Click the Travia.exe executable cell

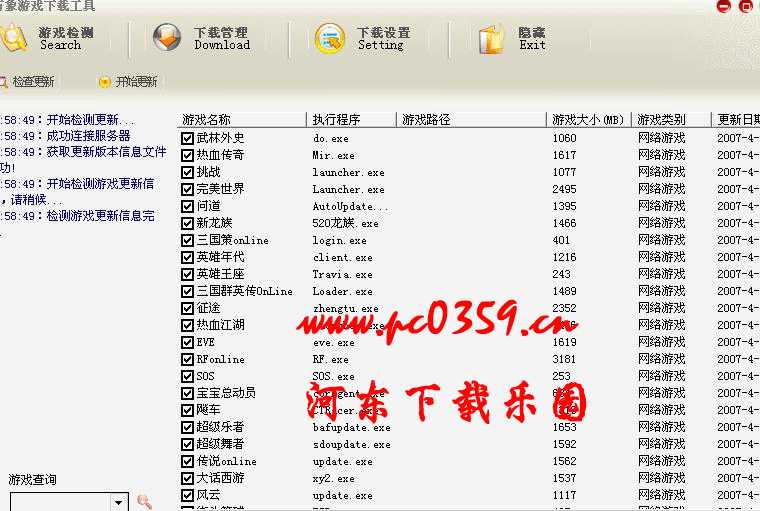tap(343, 274)
